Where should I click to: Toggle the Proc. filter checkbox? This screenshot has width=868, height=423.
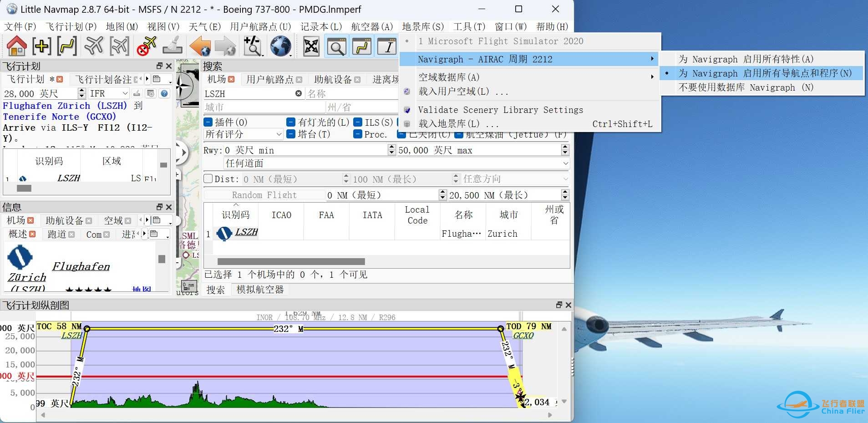point(358,134)
